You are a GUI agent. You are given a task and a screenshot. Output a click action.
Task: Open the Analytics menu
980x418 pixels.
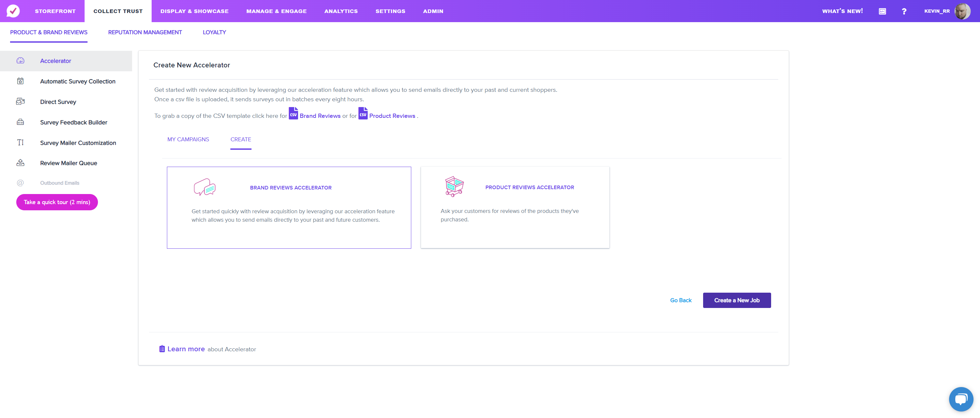(341, 11)
